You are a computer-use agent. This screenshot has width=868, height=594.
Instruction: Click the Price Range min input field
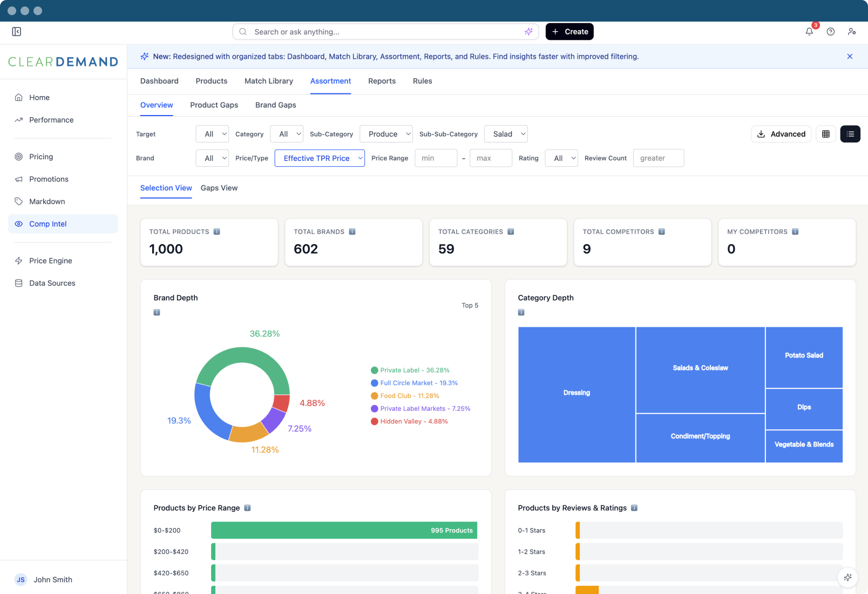[x=436, y=158]
